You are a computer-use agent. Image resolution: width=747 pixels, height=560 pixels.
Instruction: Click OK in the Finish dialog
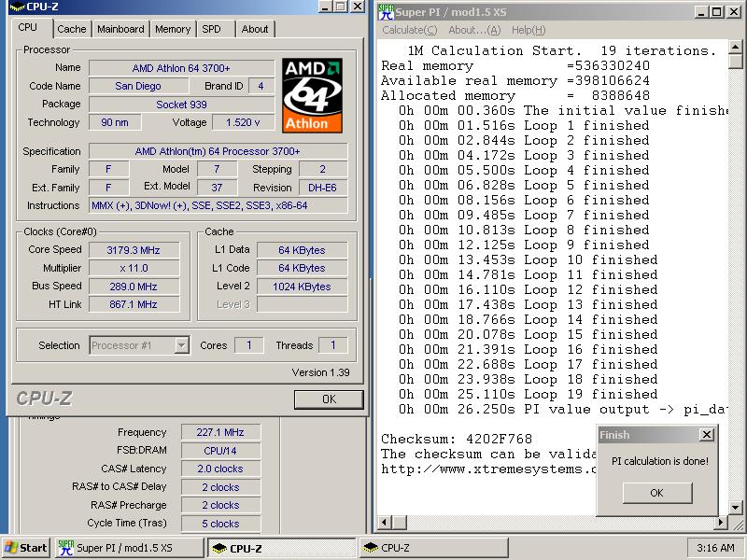(x=657, y=493)
